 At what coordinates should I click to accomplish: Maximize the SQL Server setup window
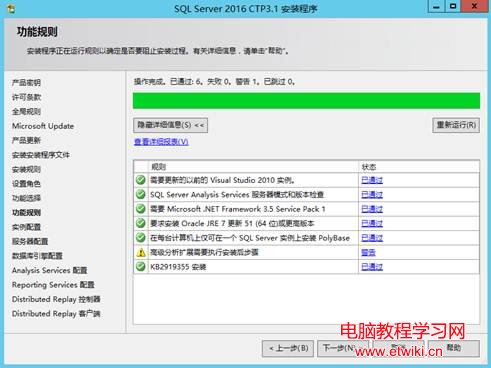point(453,7)
